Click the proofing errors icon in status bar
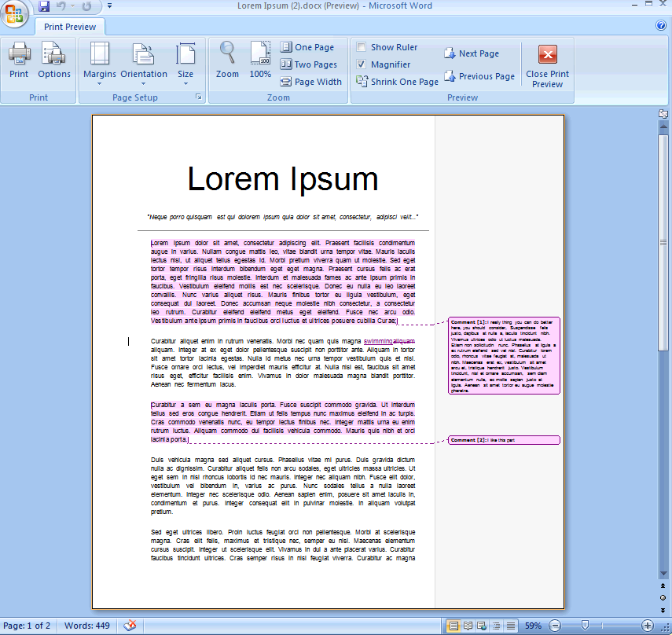Screen dimensions: 672x635 pyautogui.click(x=130, y=626)
